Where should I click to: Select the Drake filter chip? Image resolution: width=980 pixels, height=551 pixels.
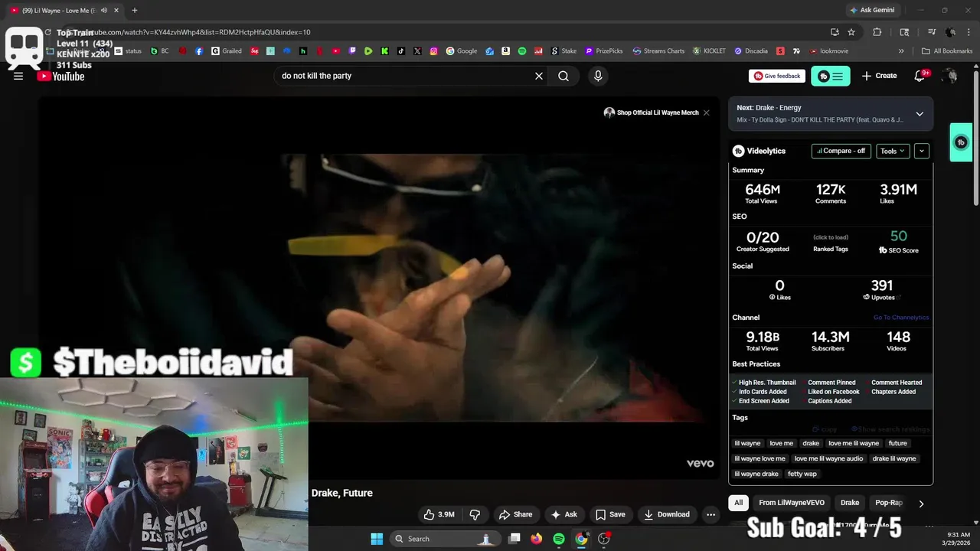[850, 503]
